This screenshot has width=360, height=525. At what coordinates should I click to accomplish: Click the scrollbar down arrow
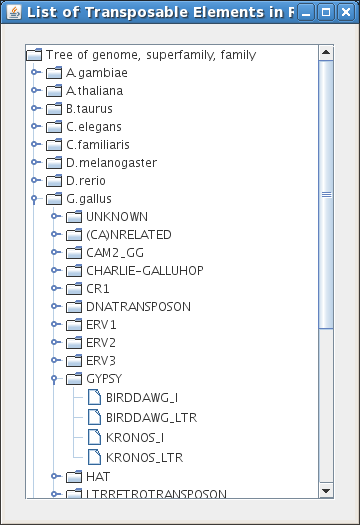click(x=326, y=491)
